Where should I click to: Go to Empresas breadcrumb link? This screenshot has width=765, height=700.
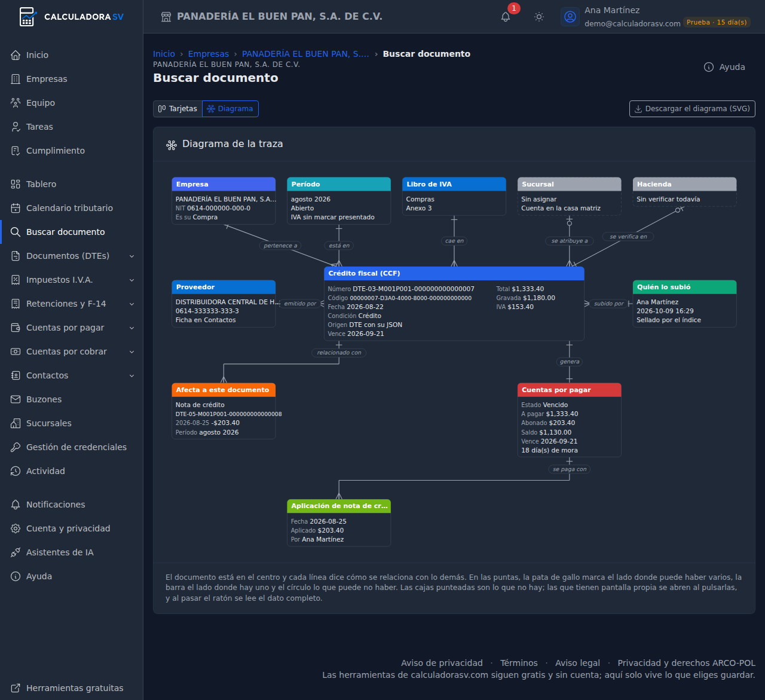pos(209,54)
